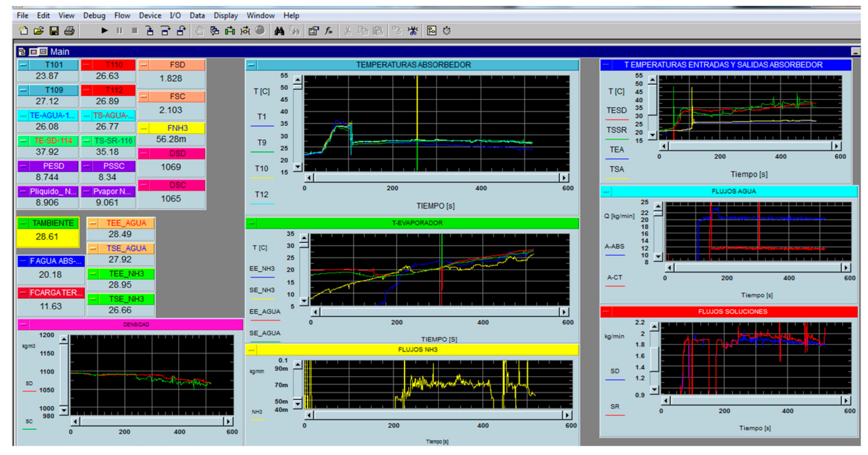Click the FLUJOS SOLUCIONES vertical scroll thumb
This screenshot has width=868, height=455.
pos(654,359)
